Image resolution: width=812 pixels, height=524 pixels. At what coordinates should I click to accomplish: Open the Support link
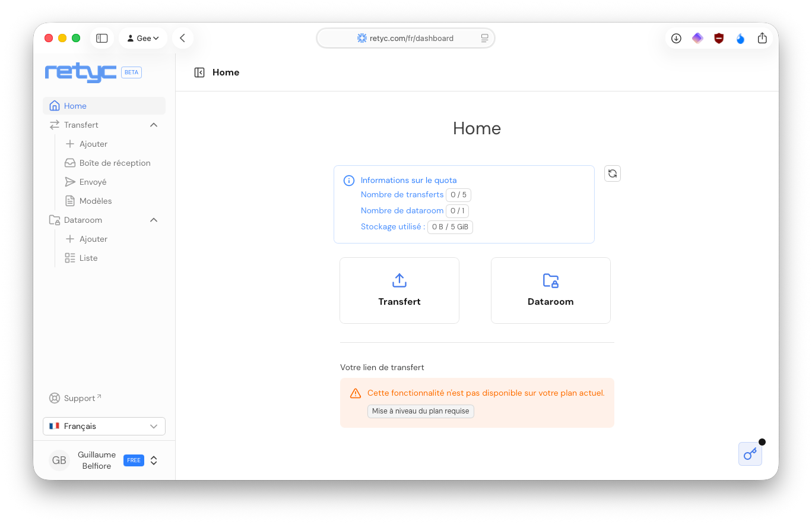pyautogui.click(x=75, y=398)
